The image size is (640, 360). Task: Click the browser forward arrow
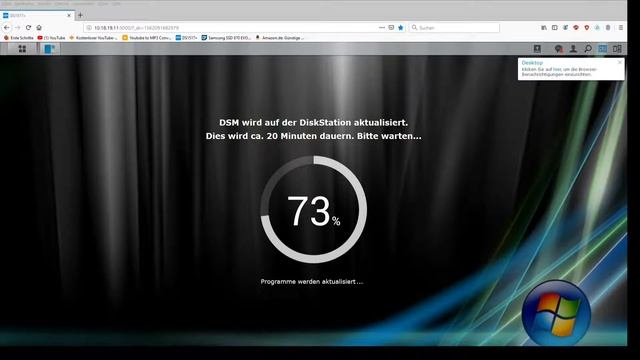18,28
